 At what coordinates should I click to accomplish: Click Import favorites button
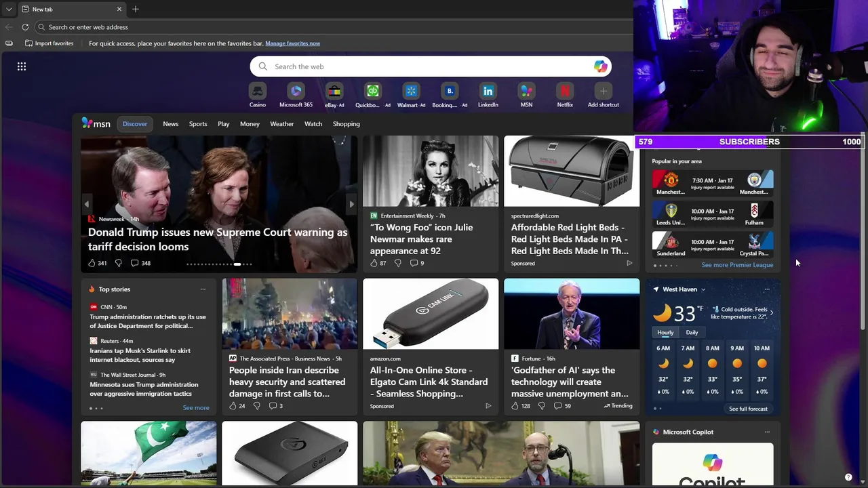click(49, 43)
